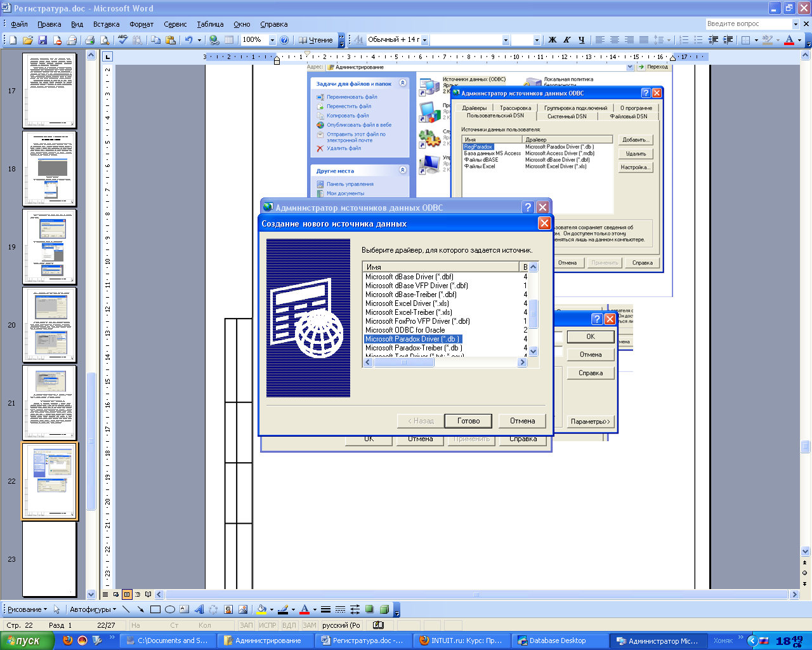Open the Вставка menu

[106, 24]
